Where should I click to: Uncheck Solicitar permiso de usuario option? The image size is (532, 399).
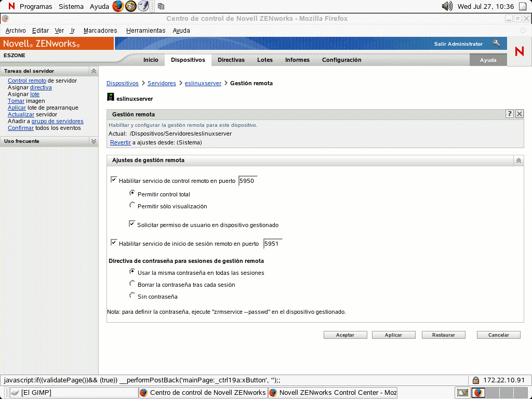point(132,224)
